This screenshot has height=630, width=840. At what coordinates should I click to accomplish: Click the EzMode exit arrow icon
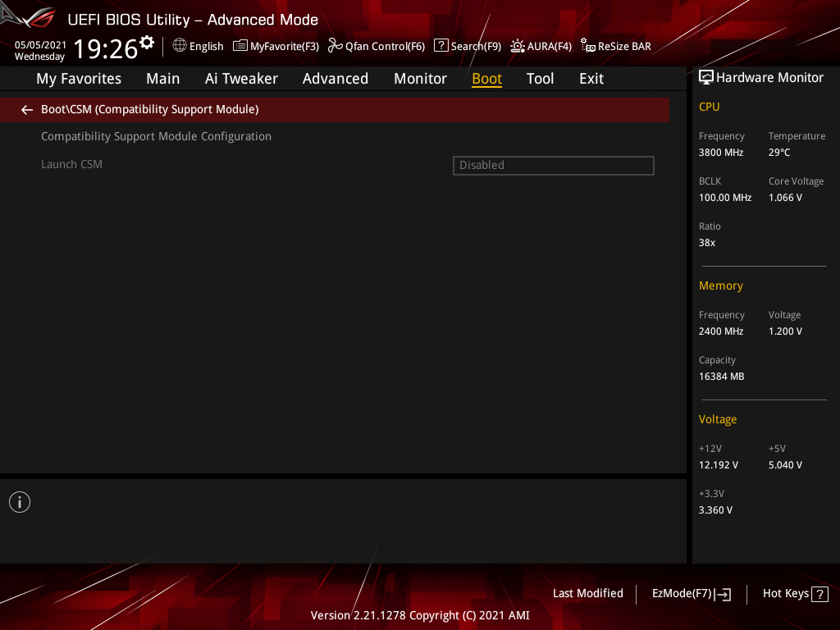723,594
